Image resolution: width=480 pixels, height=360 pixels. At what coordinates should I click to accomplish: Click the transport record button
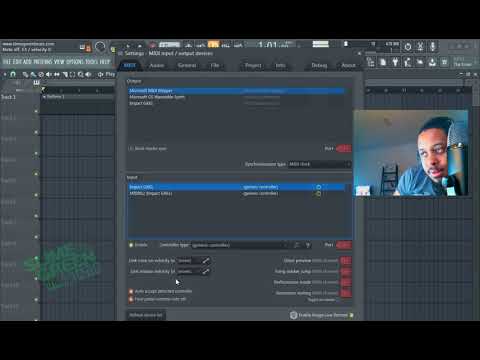pos(152,45)
